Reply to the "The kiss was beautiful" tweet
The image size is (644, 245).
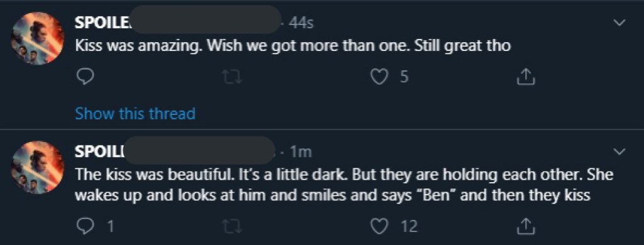click(86, 226)
